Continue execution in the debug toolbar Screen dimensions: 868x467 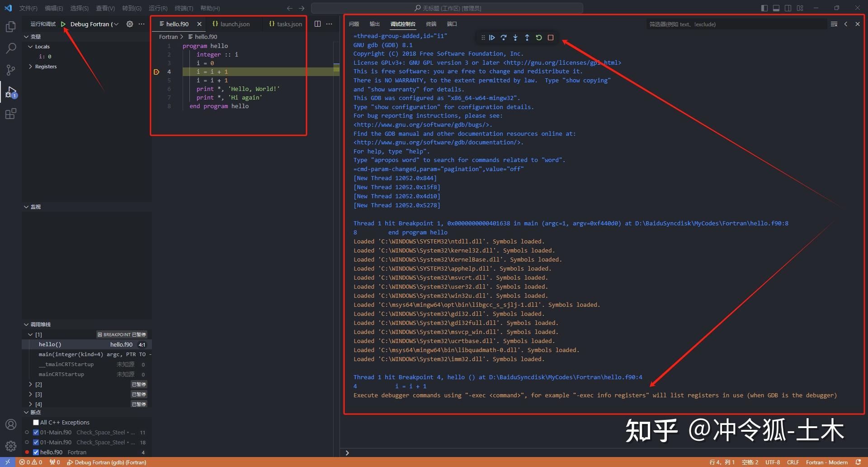492,38
